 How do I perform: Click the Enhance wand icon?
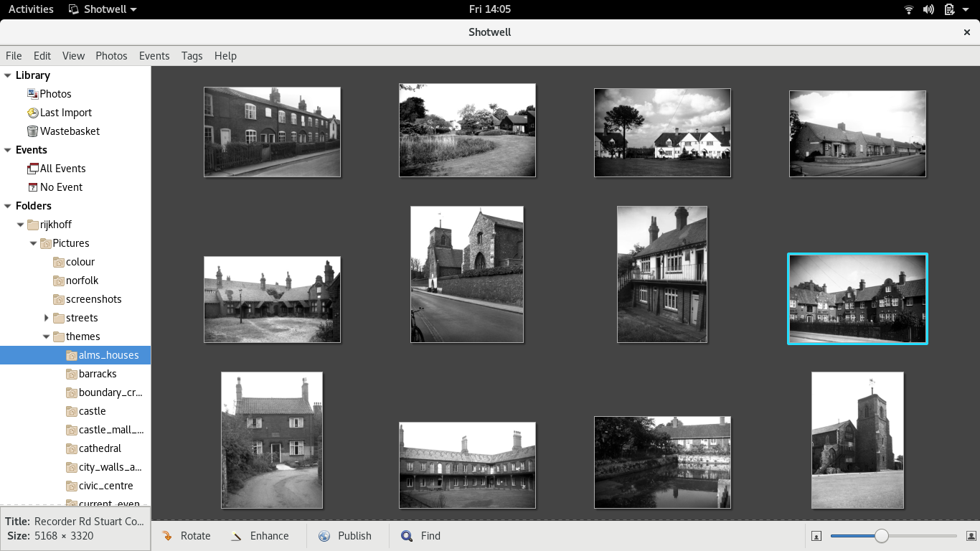(237, 536)
